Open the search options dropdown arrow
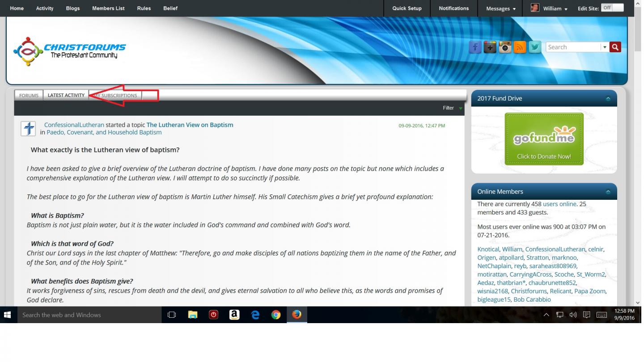This screenshot has height=362, width=644. coord(605,47)
